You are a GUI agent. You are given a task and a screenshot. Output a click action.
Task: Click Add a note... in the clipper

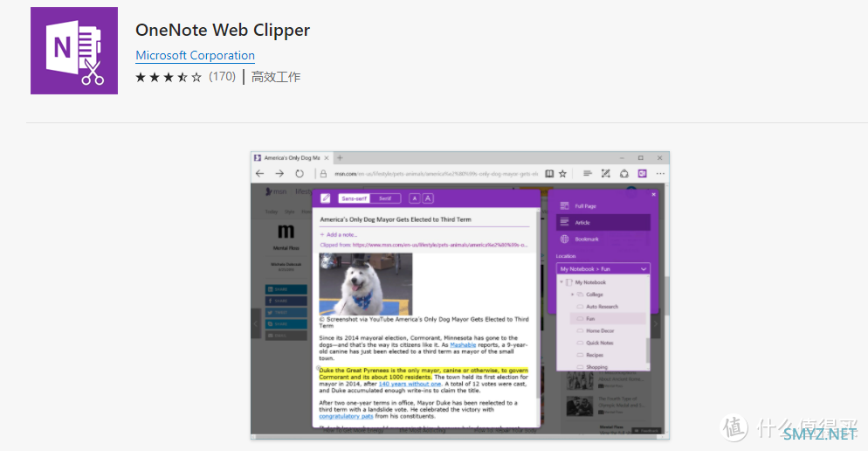pos(339,235)
